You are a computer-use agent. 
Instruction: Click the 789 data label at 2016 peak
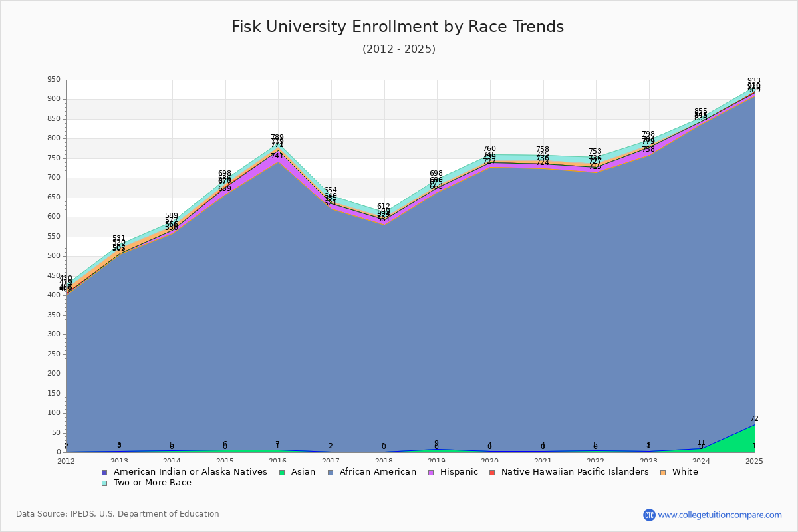tap(277, 138)
